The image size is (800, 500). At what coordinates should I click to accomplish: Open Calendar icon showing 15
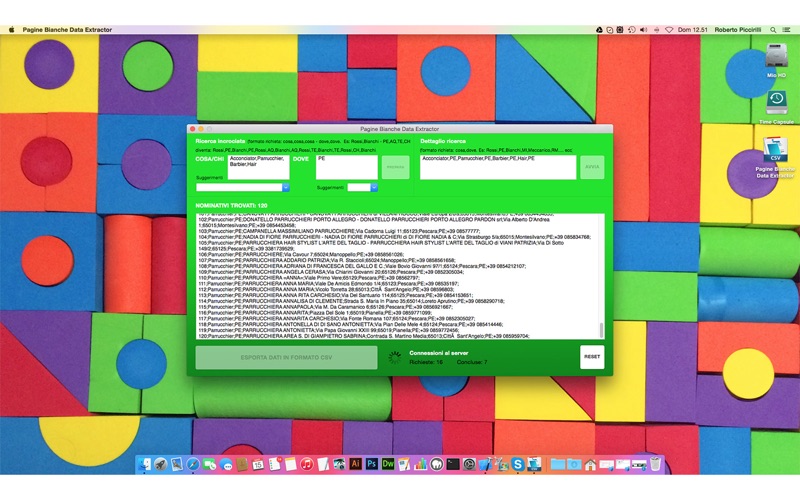pos(258,464)
